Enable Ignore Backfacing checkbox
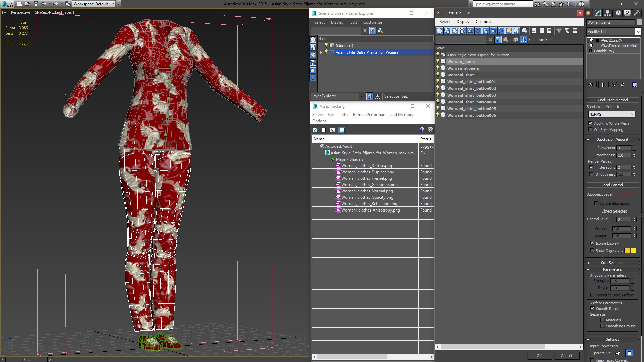 [x=596, y=203]
